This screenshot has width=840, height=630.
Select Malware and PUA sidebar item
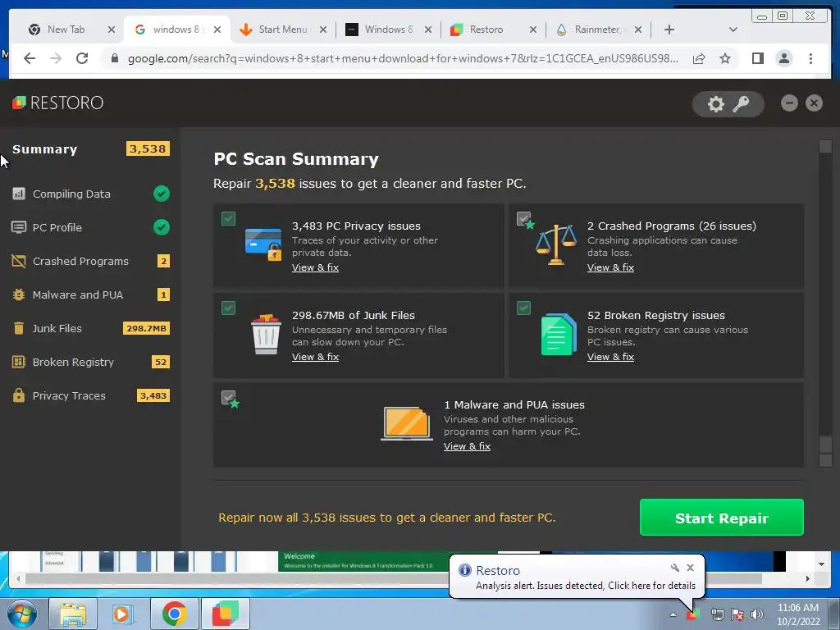(x=90, y=294)
